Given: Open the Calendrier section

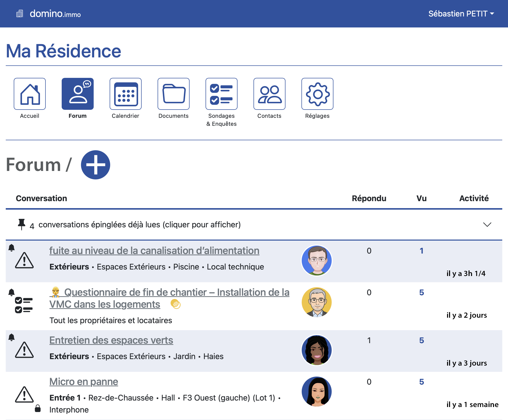Looking at the screenshot, I should [x=125, y=94].
